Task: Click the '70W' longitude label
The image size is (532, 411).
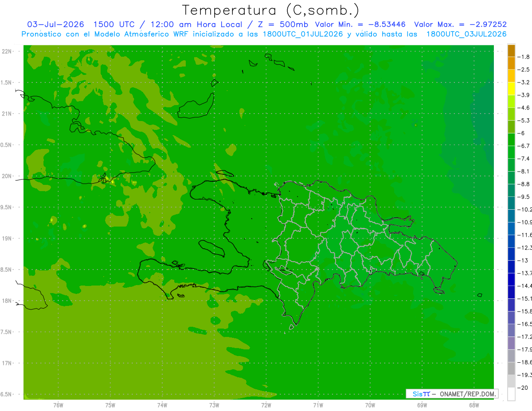Action: [370, 405]
